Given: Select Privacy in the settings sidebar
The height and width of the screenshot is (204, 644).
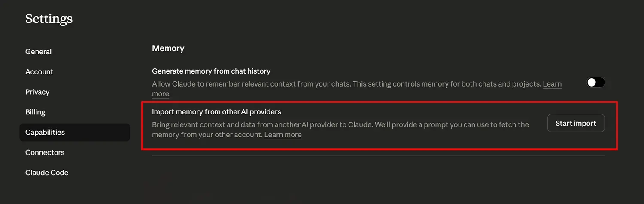Looking at the screenshot, I should (37, 92).
